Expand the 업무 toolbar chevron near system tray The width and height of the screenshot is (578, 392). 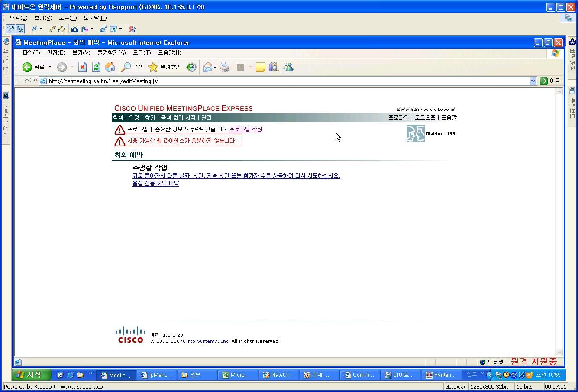(482, 373)
